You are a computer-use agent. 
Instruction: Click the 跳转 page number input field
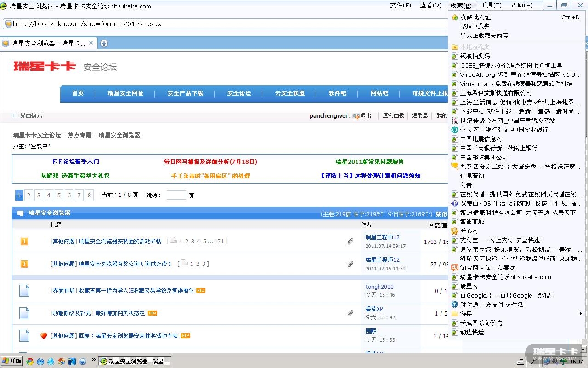click(176, 195)
